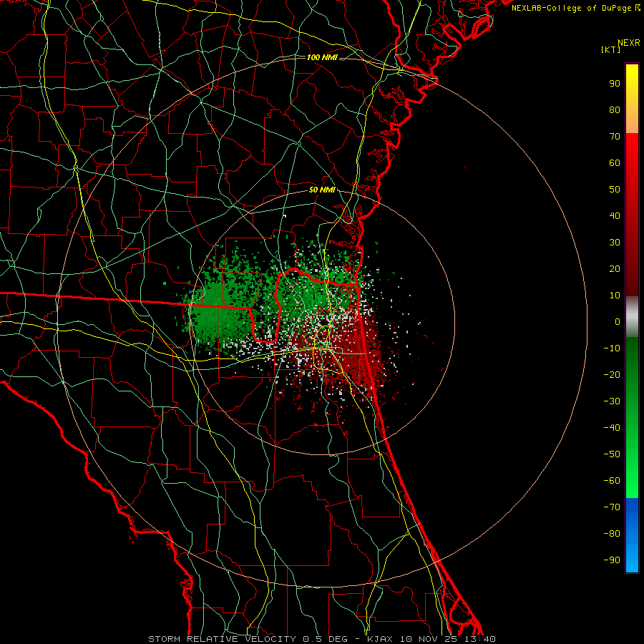The height and width of the screenshot is (644, 644).
Task: Select the 50 NMI range ring label
Action: click(x=322, y=190)
